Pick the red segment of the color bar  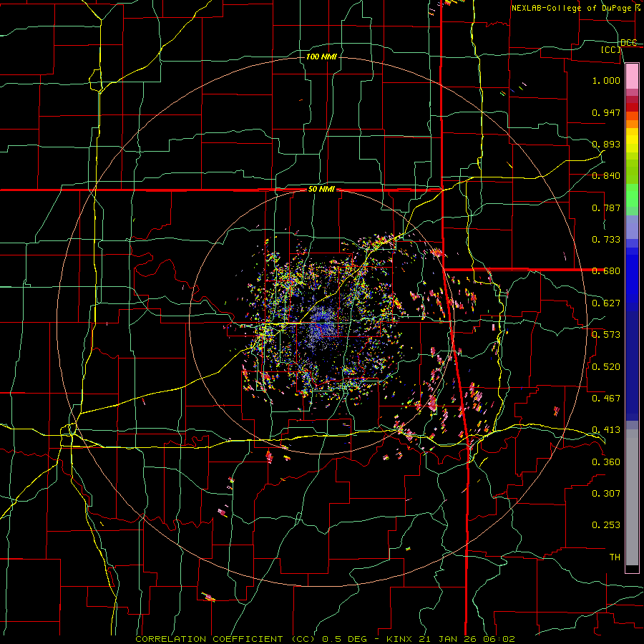click(632, 107)
